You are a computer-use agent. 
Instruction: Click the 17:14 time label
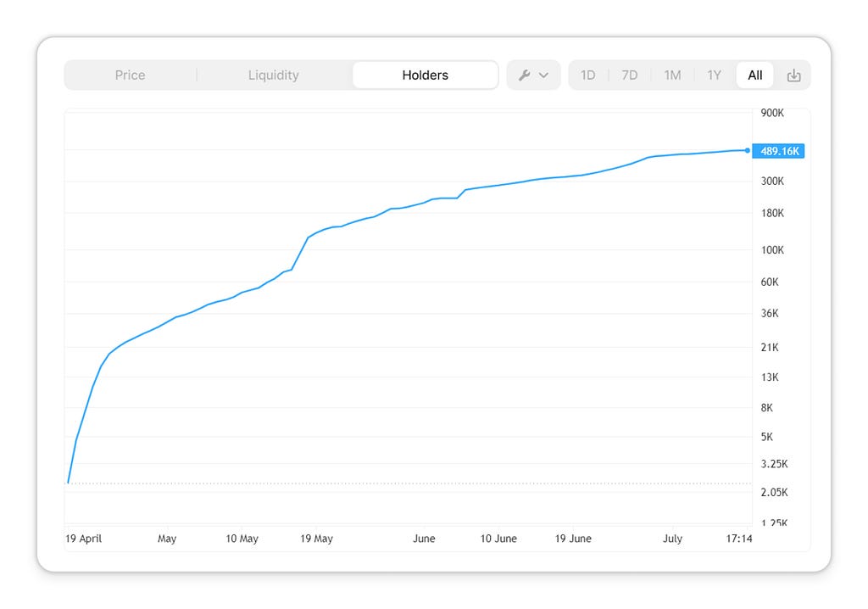pyautogui.click(x=739, y=539)
